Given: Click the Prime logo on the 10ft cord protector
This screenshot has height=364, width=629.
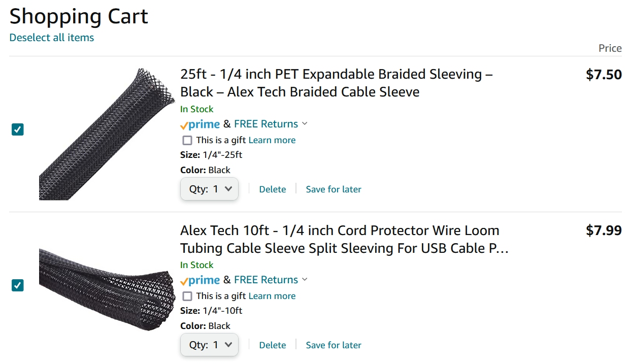Looking at the screenshot, I should pyautogui.click(x=200, y=280).
